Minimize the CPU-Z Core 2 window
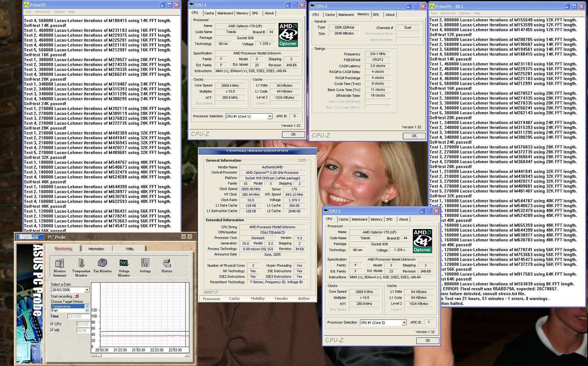 click(x=422, y=211)
